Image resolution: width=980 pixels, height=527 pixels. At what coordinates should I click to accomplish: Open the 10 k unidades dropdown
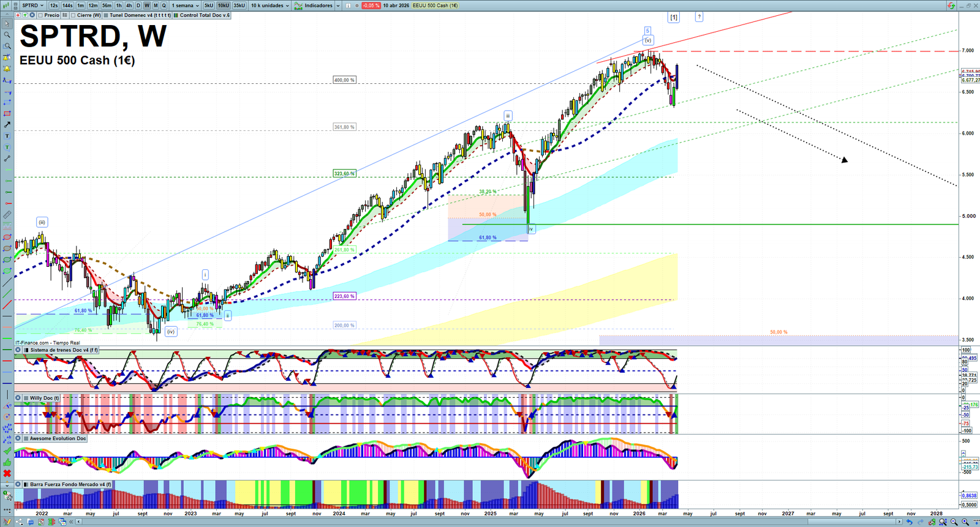click(x=270, y=6)
